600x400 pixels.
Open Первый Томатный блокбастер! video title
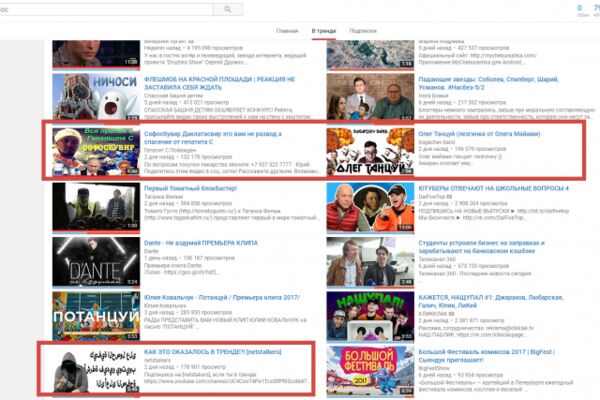(x=191, y=188)
